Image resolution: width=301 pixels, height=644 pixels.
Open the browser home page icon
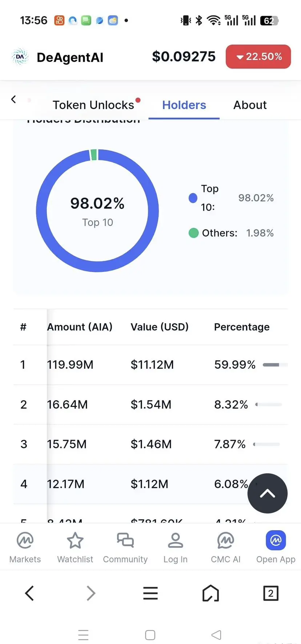(x=210, y=593)
